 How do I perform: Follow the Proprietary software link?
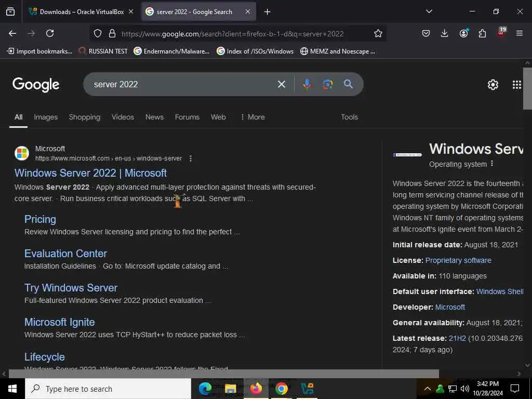pos(458,260)
